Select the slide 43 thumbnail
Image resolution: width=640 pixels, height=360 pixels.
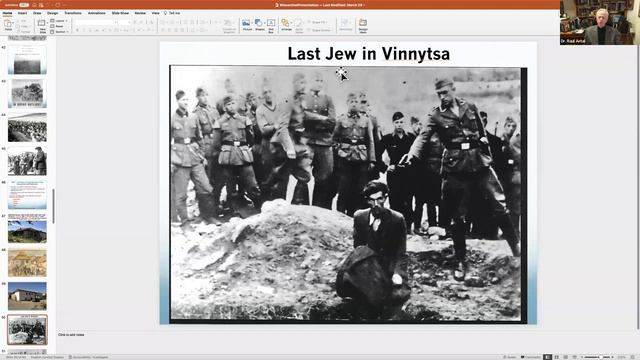click(x=27, y=93)
